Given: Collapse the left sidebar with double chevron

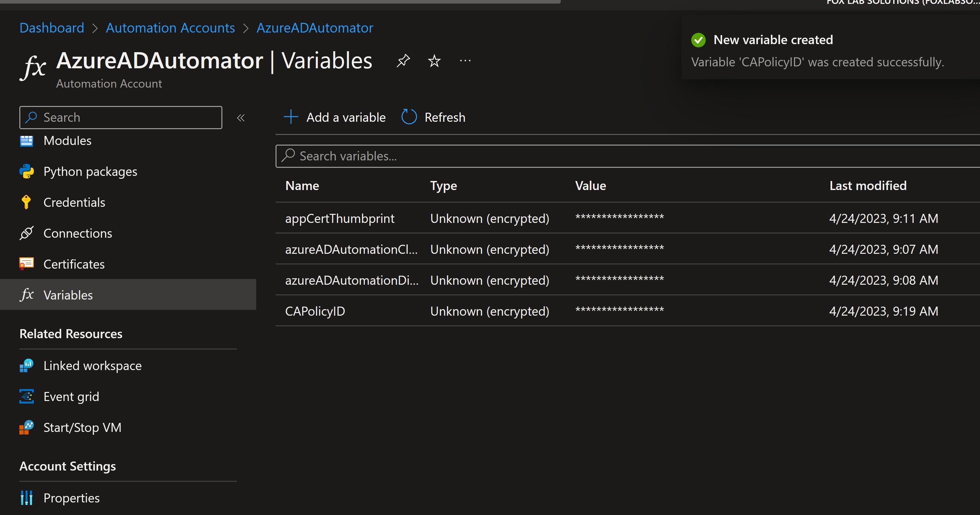Looking at the screenshot, I should (240, 118).
